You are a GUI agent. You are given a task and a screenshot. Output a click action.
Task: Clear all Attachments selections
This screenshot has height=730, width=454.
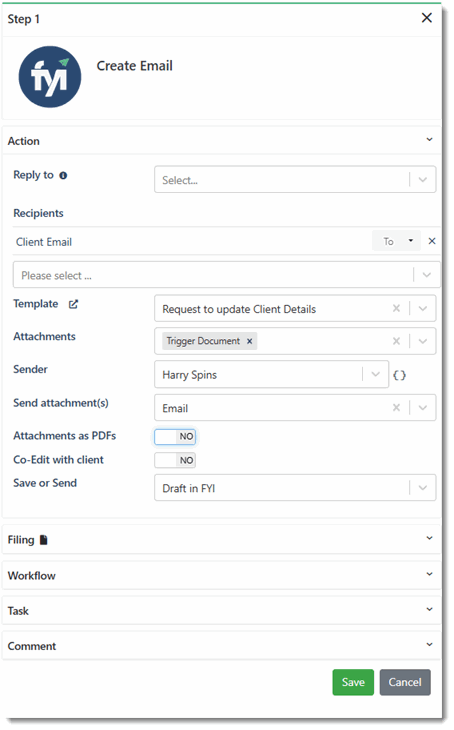click(396, 341)
